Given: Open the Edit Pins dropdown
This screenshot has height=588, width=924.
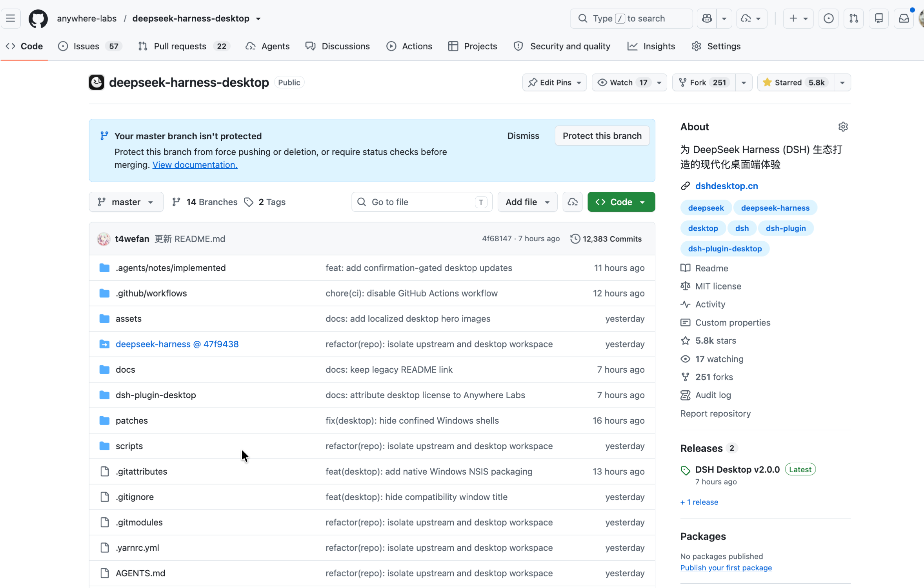Looking at the screenshot, I should tap(555, 82).
